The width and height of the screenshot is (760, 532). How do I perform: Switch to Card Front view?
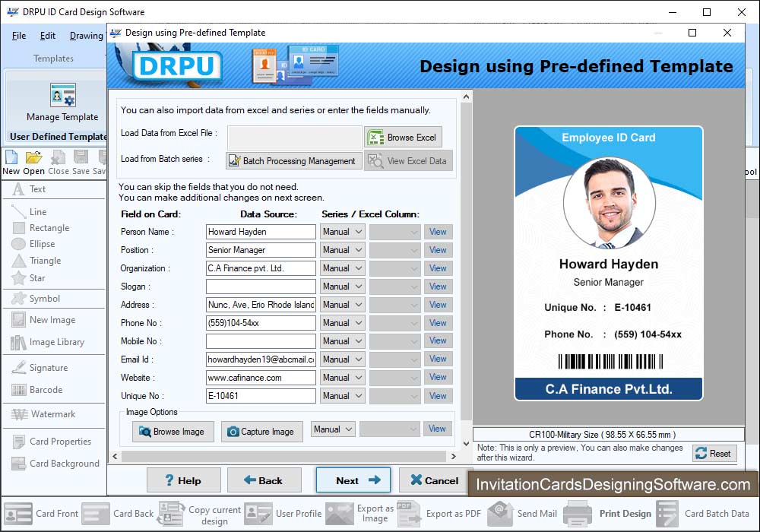[41, 514]
